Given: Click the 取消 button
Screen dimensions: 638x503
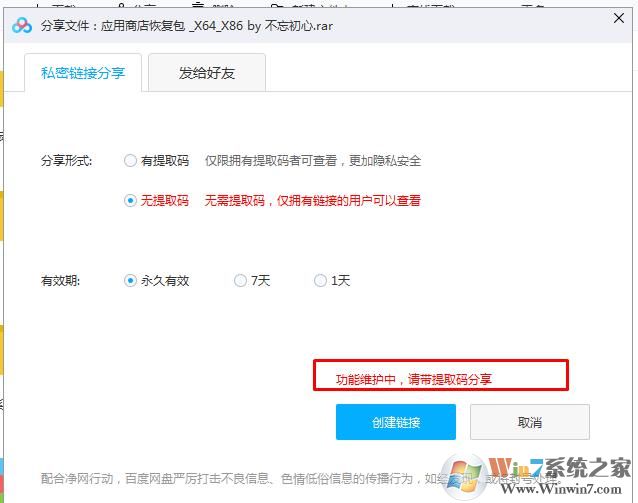Looking at the screenshot, I should coord(529,422).
